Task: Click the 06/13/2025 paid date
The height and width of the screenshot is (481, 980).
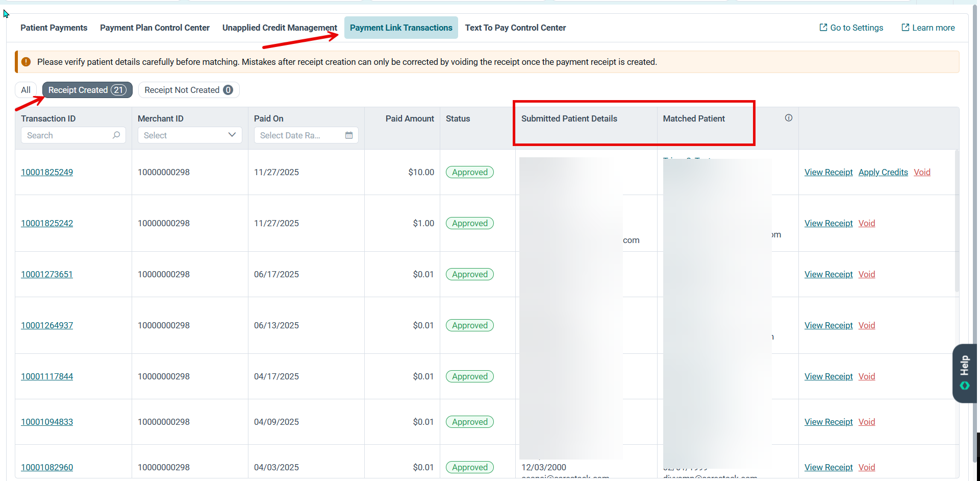Action: (277, 325)
